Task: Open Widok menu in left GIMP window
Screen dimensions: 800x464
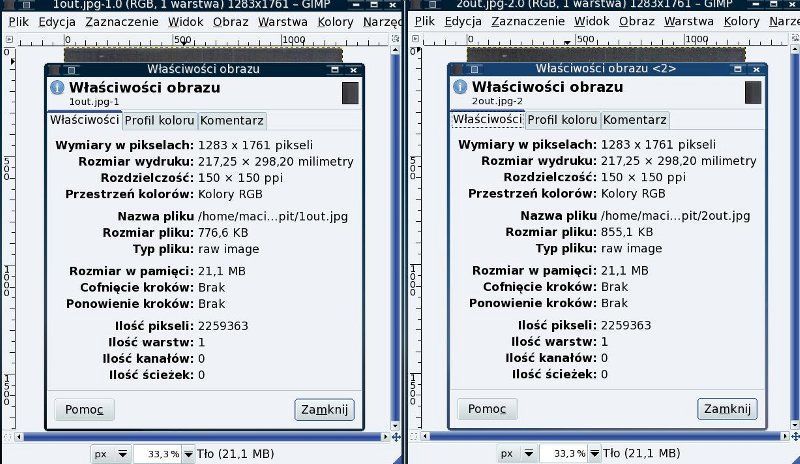Action: pyautogui.click(x=186, y=22)
